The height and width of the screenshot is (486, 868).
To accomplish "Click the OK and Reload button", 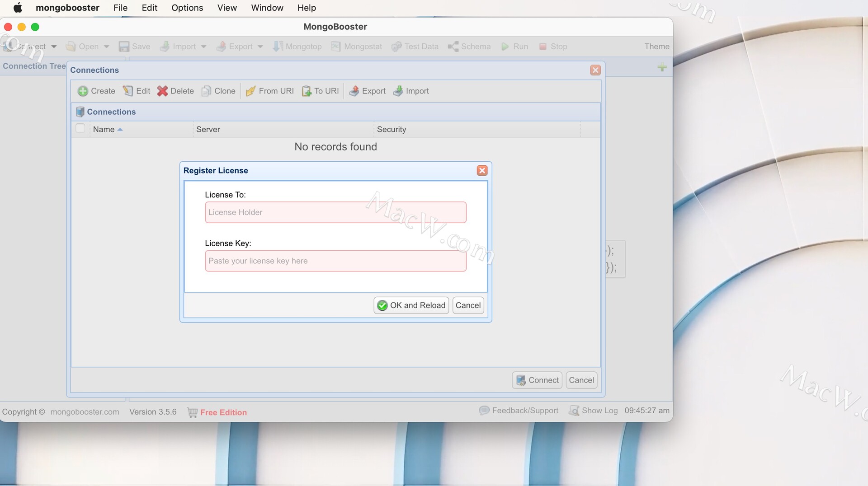I will pyautogui.click(x=411, y=305).
